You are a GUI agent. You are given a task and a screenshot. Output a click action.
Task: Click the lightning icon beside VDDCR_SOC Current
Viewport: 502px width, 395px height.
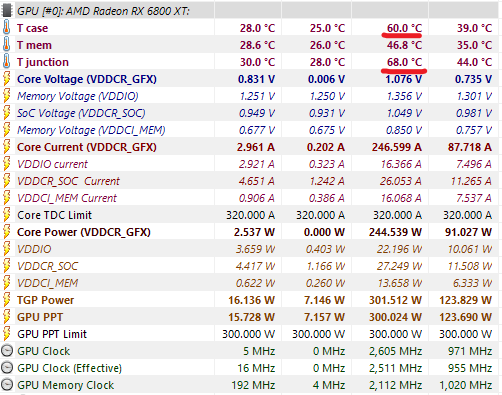tap(6, 181)
